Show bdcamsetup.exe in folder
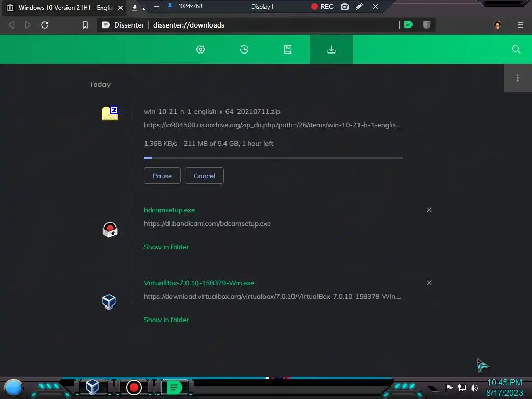The height and width of the screenshot is (399, 532). tap(166, 247)
